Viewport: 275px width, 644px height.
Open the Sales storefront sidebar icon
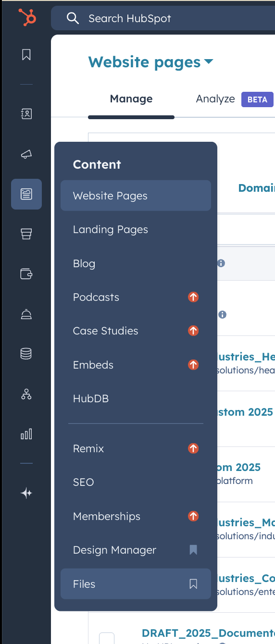[x=26, y=234]
